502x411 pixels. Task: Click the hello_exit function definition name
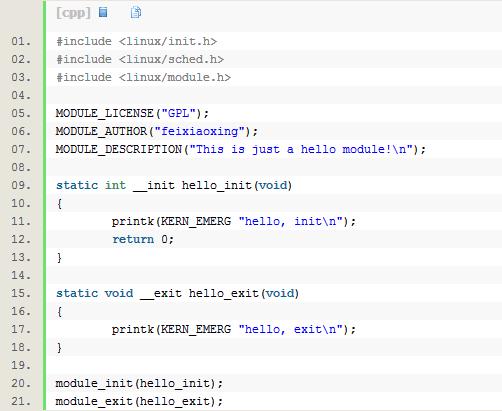[224, 293]
